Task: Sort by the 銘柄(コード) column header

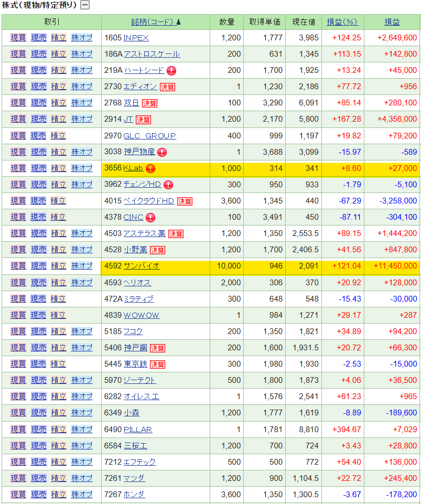Action: (152, 22)
